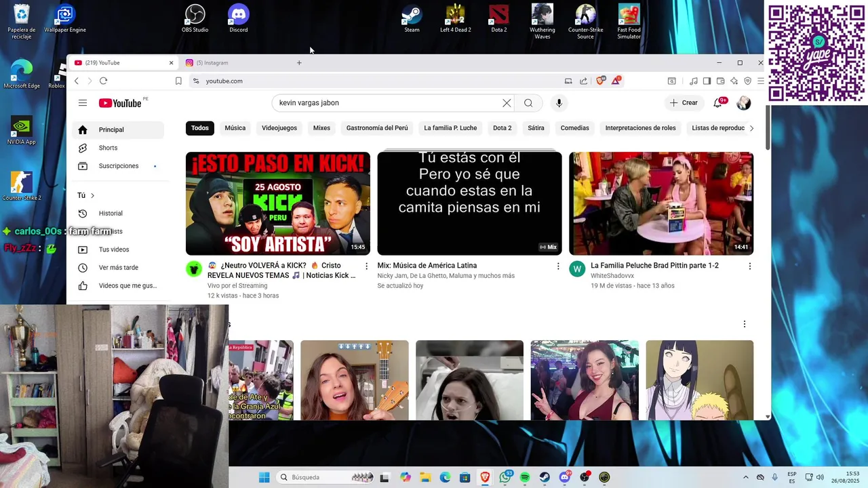Select the Comedias filter chip
This screenshot has width=868, height=488.
tap(575, 128)
